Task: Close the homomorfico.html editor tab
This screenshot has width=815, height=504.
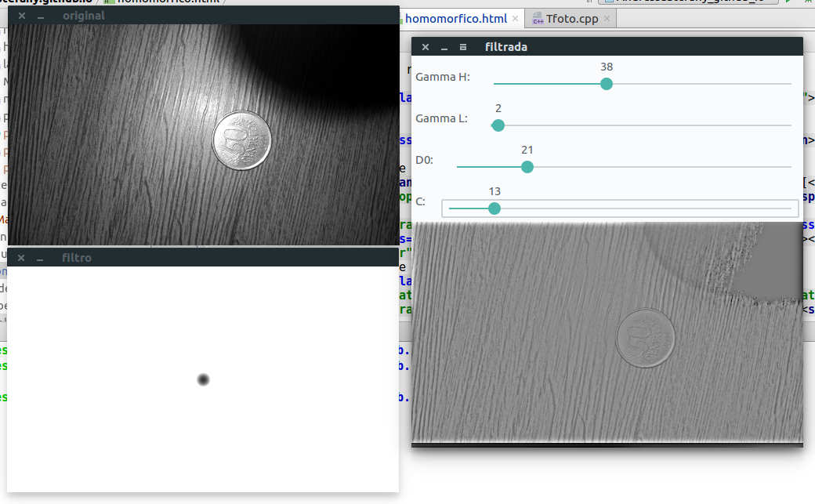Action: click(514, 19)
